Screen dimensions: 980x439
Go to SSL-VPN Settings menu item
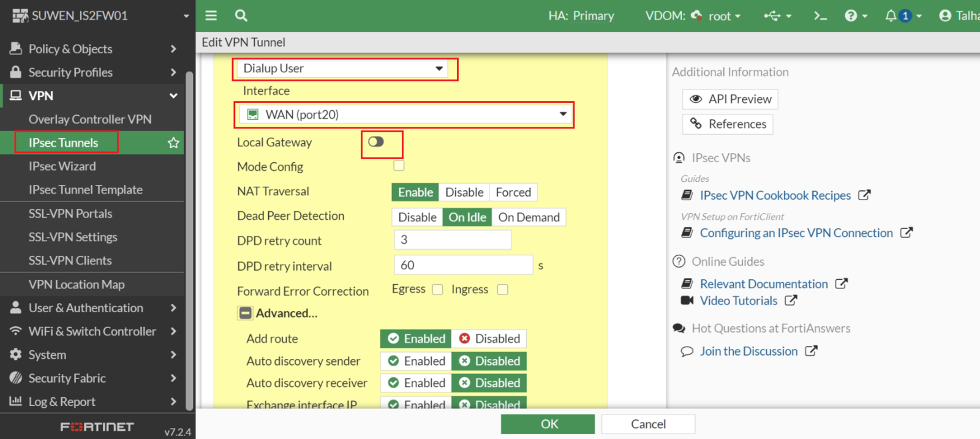tap(73, 237)
